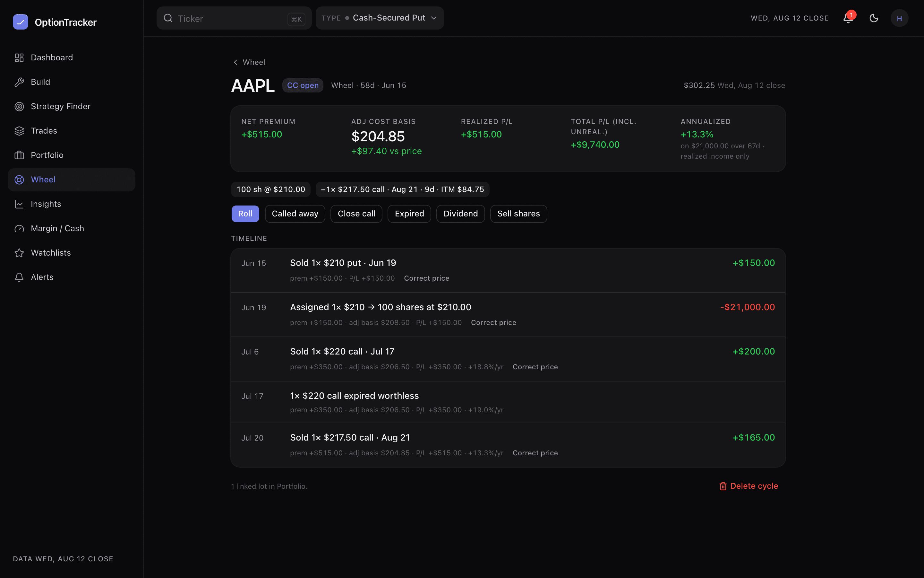Click the OptionTracker logo icon
Viewport: 924px width, 578px height.
[x=21, y=22]
